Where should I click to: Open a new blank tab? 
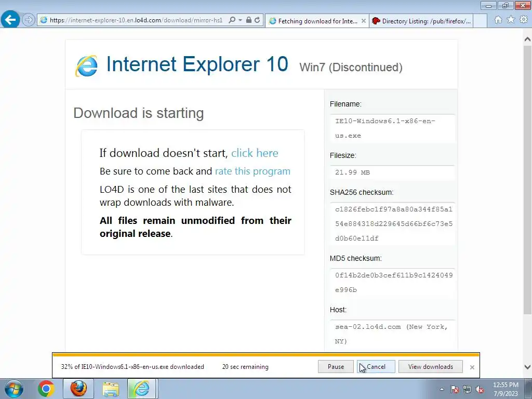click(480, 21)
